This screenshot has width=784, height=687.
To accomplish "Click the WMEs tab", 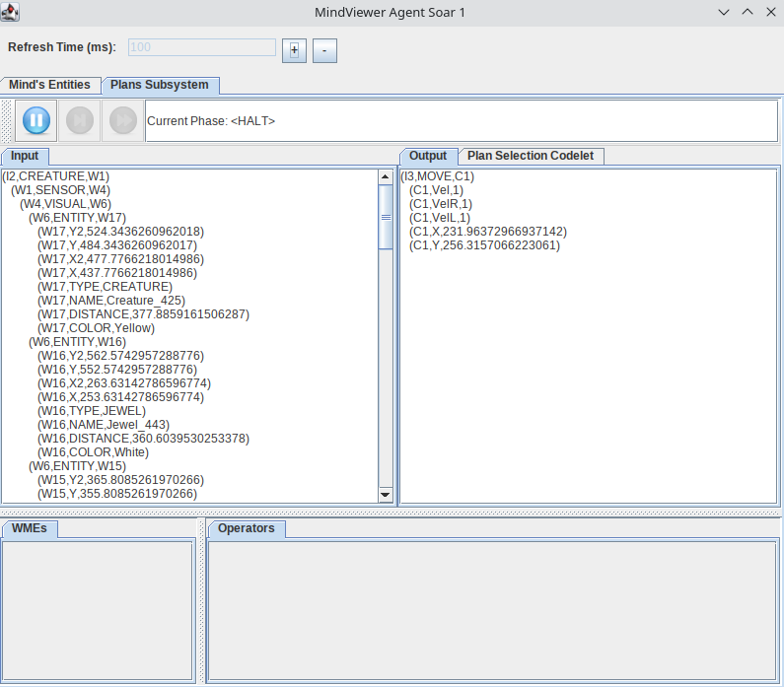I will 30,528.
